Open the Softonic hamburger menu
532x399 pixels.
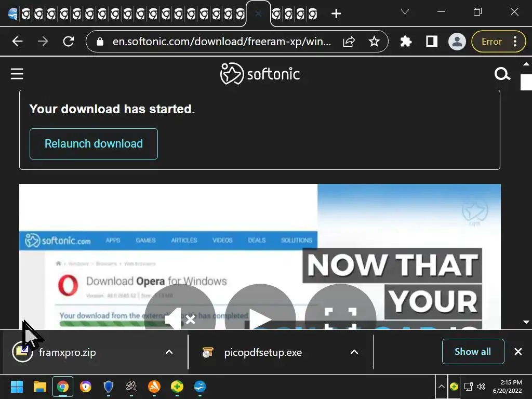point(17,74)
